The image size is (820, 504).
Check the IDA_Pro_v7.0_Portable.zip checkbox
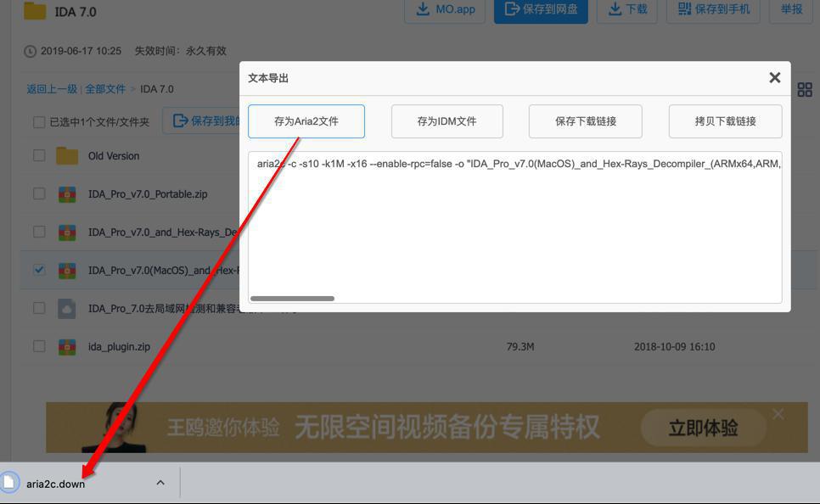coord(39,193)
